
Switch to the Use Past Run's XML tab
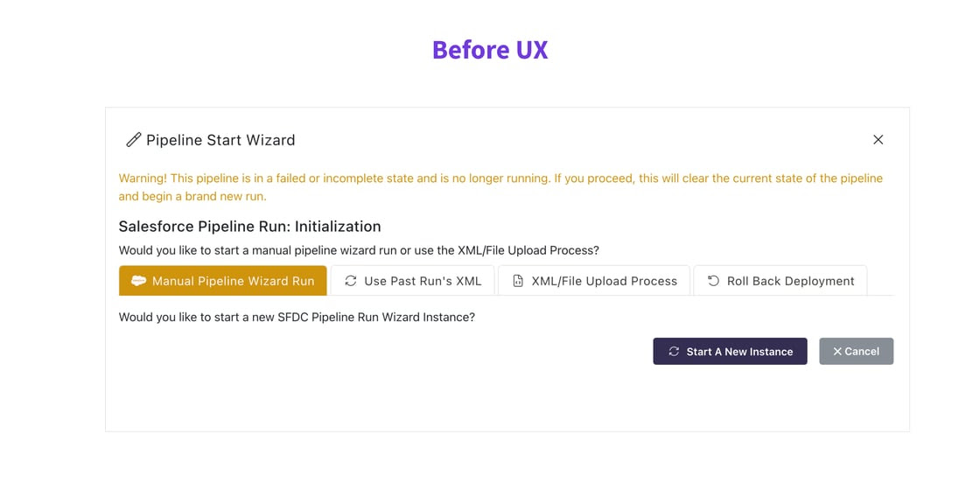click(423, 281)
